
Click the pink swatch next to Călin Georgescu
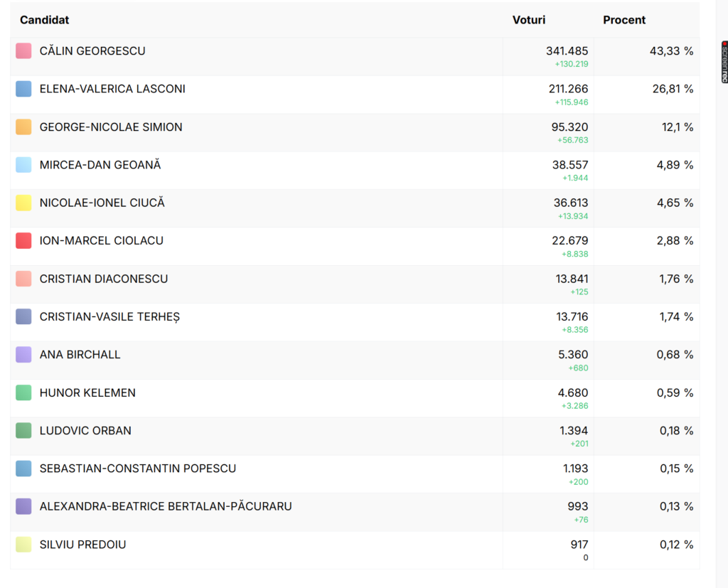coord(23,50)
